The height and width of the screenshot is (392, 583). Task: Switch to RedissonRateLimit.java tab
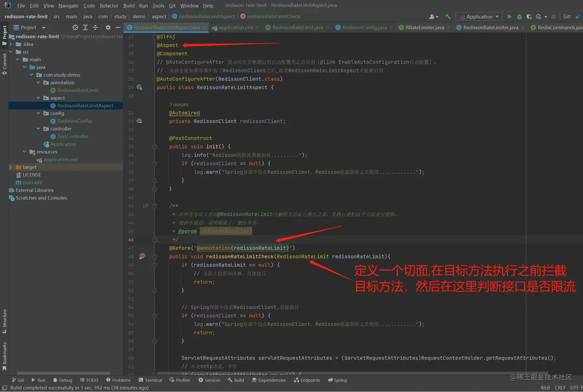[297, 28]
